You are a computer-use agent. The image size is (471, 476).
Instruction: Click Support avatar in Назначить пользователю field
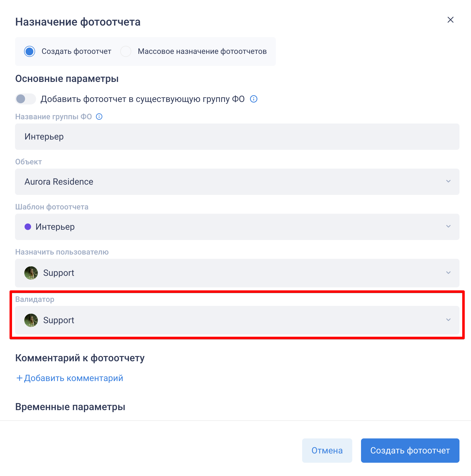31,273
